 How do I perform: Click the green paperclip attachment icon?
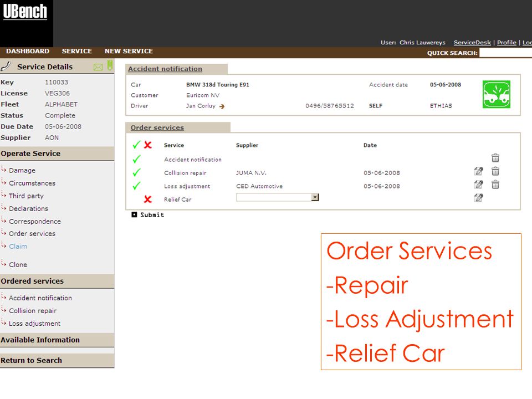(x=110, y=65)
